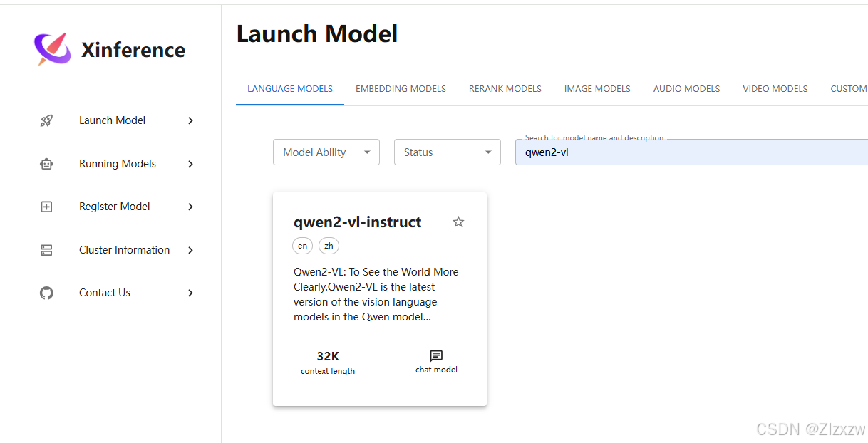
Task: Switch to the Audio Models tab
Action: pyautogui.click(x=686, y=89)
